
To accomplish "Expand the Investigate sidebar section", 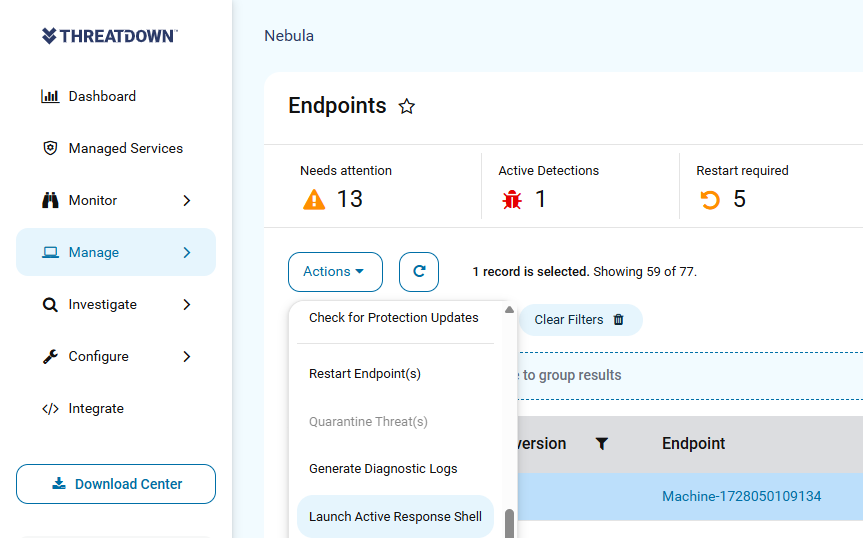I will coord(116,304).
